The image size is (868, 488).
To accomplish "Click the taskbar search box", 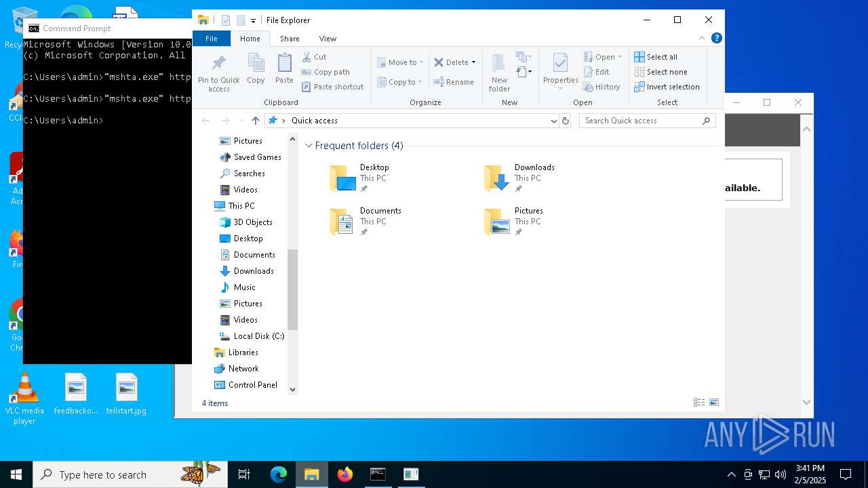I will [x=130, y=474].
